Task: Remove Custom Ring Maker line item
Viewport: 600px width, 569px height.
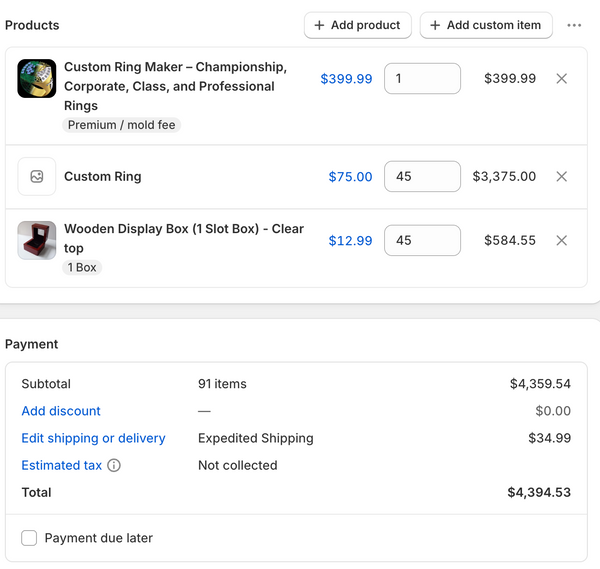Action: coord(561,78)
